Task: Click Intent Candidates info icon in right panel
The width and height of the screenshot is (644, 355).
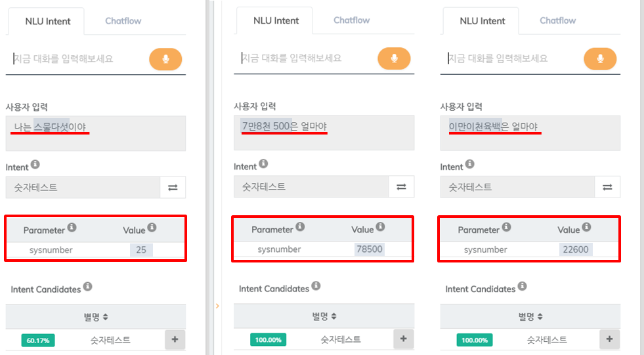Action: click(522, 286)
